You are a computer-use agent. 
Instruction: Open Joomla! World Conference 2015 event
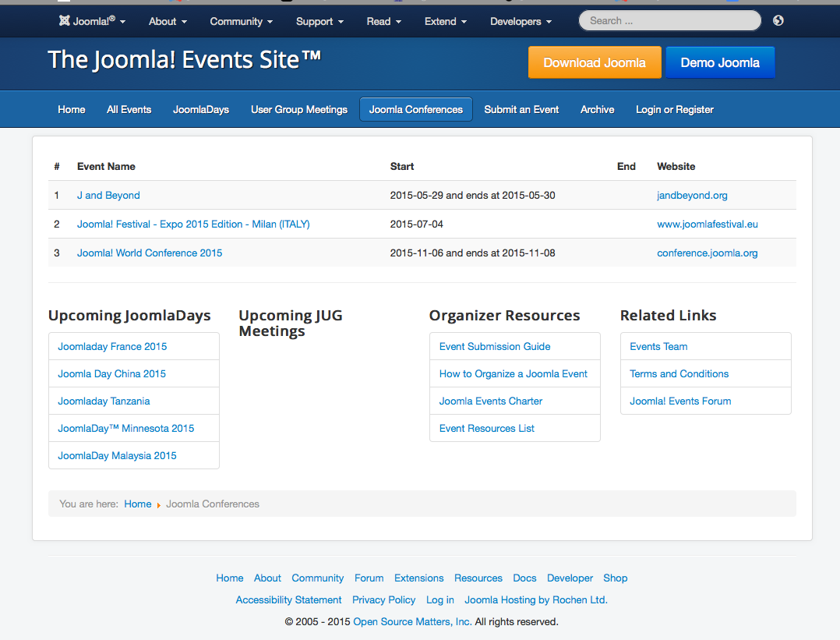click(150, 253)
